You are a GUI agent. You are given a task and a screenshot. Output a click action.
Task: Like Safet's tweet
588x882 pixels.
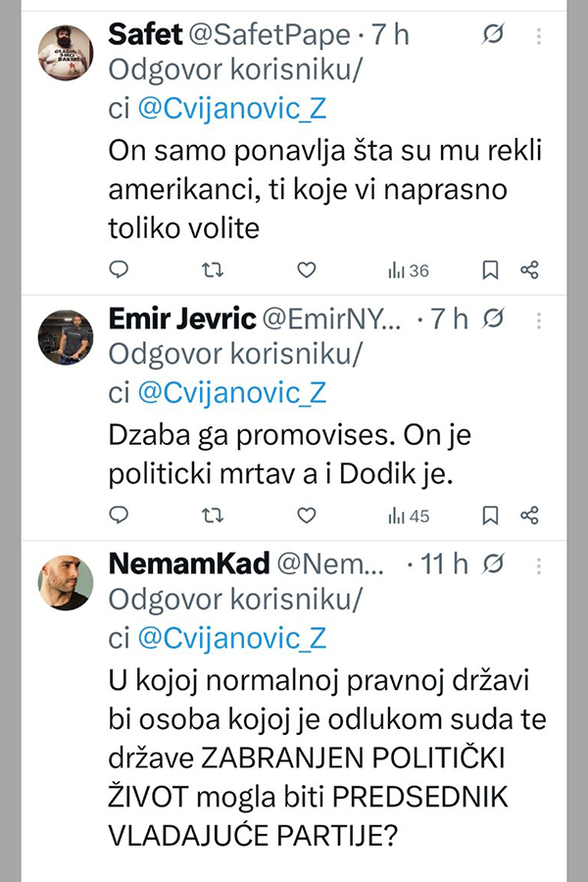(306, 269)
